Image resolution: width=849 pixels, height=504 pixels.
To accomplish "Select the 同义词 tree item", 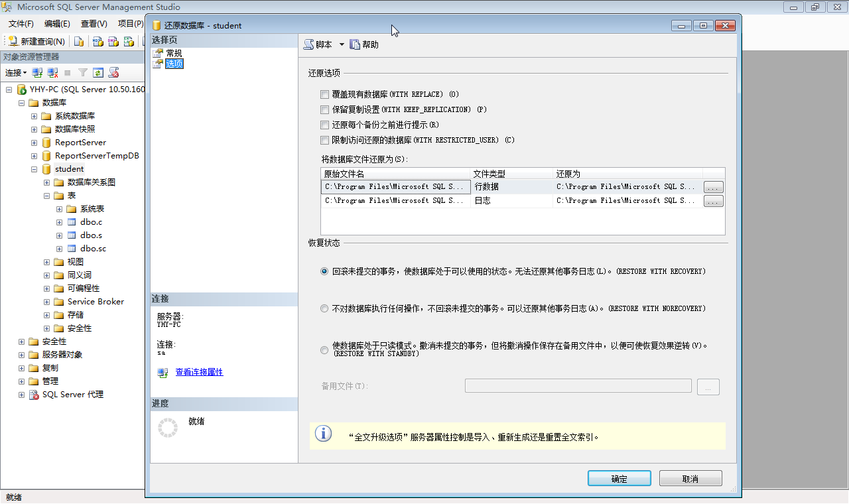I will pyautogui.click(x=80, y=275).
